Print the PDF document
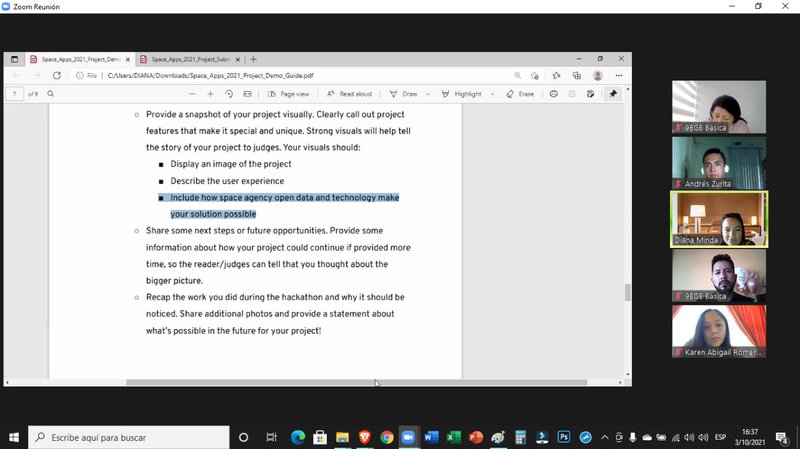Screen dimensions: 800x449 pyautogui.click(x=554, y=94)
